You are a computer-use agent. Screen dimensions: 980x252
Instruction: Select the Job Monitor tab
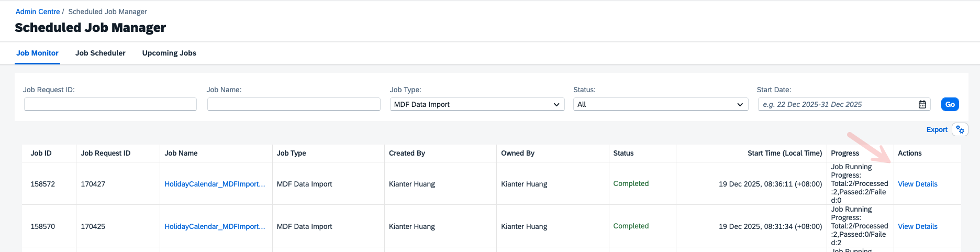pyautogui.click(x=37, y=53)
